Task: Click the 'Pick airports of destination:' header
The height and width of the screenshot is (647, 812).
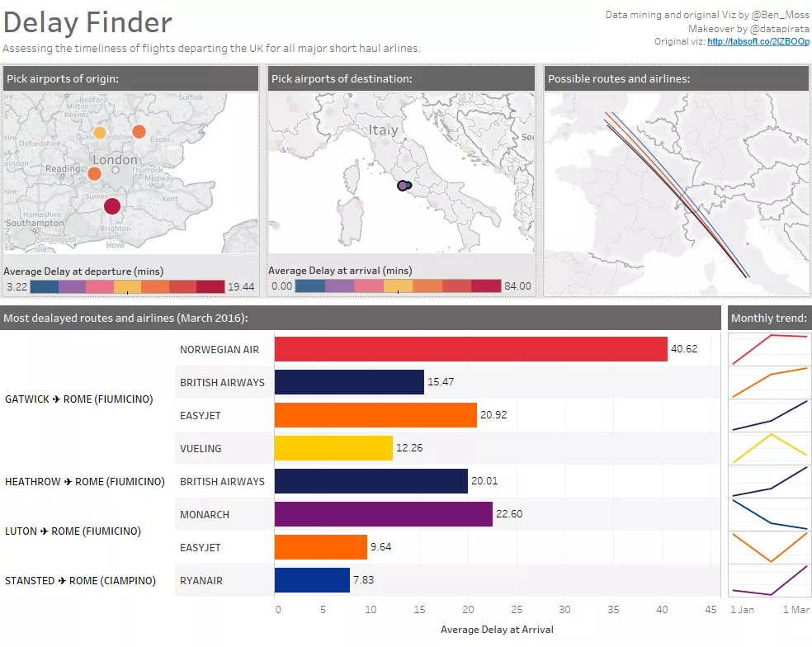Action: pyautogui.click(x=401, y=78)
